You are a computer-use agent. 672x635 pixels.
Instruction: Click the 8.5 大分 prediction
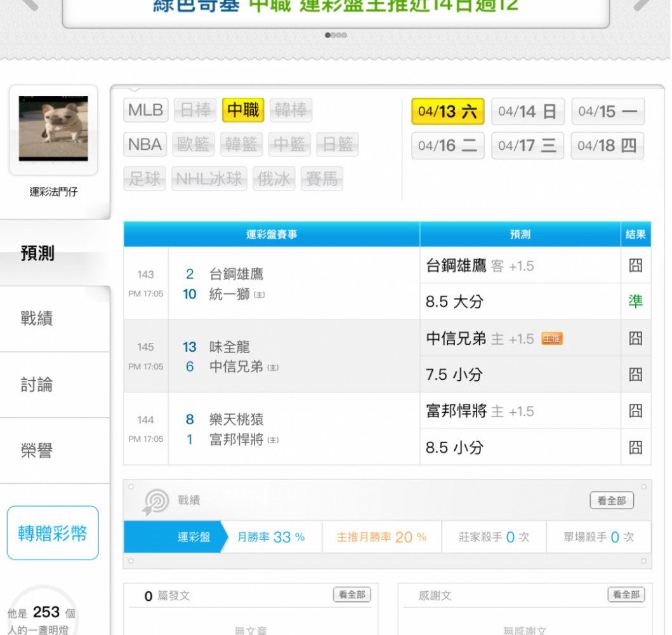pyautogui.click(x=455, y=302)
